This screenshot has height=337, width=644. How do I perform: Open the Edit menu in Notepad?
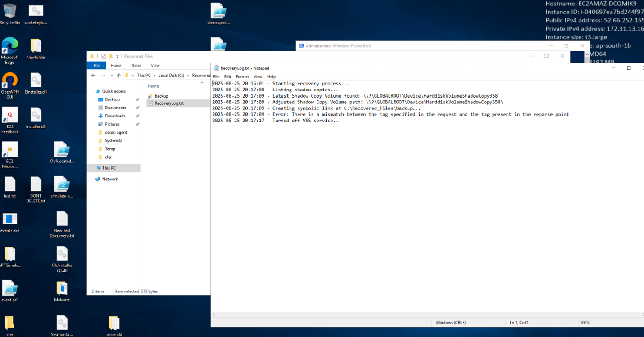click(x=227, y=77)
